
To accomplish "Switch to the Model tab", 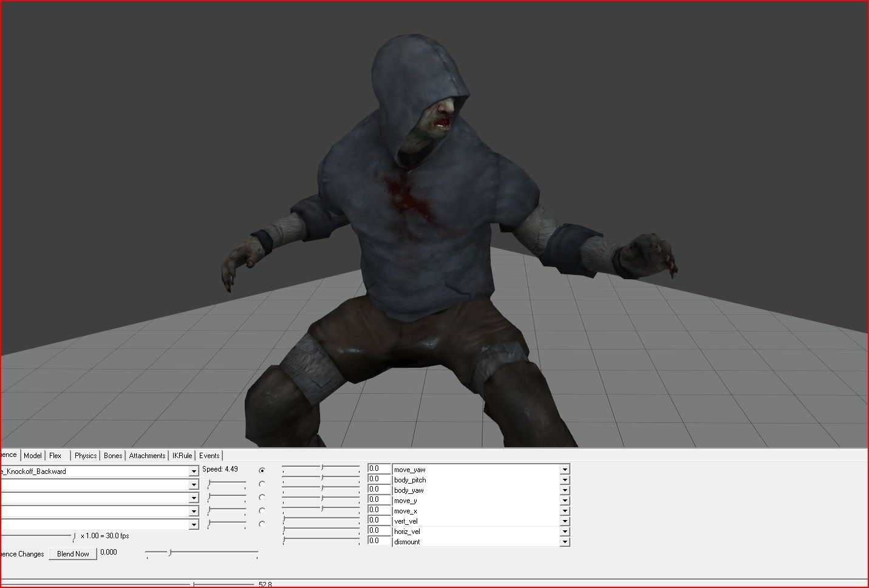I will tap(33, 456).
